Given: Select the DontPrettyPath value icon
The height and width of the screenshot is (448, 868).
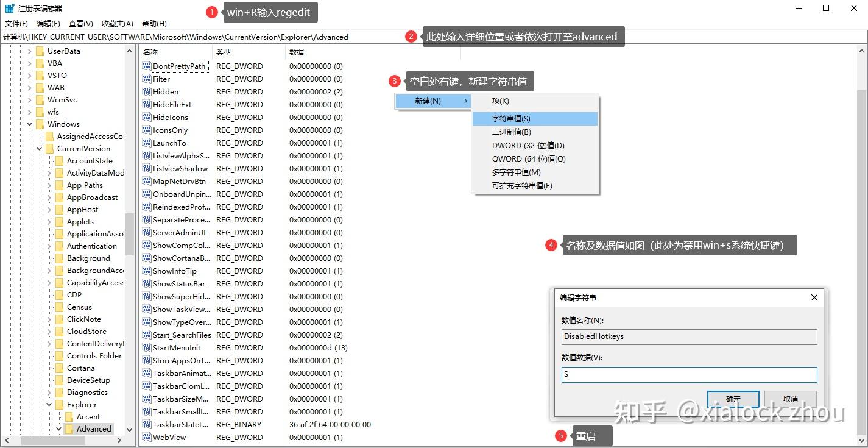Looking at the screenshot, I should click(147, 66).
